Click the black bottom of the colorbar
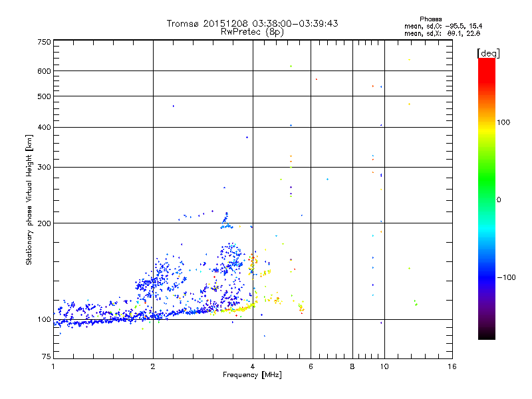This screenshot has height=399, width=532. click(x=487, y=336)
